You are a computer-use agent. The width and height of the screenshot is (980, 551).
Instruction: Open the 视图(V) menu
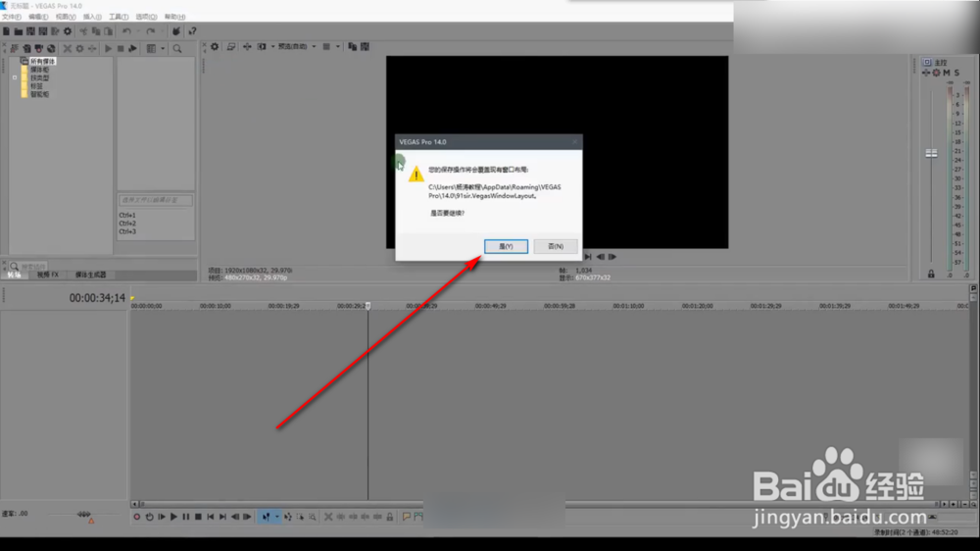click(66, 17)
